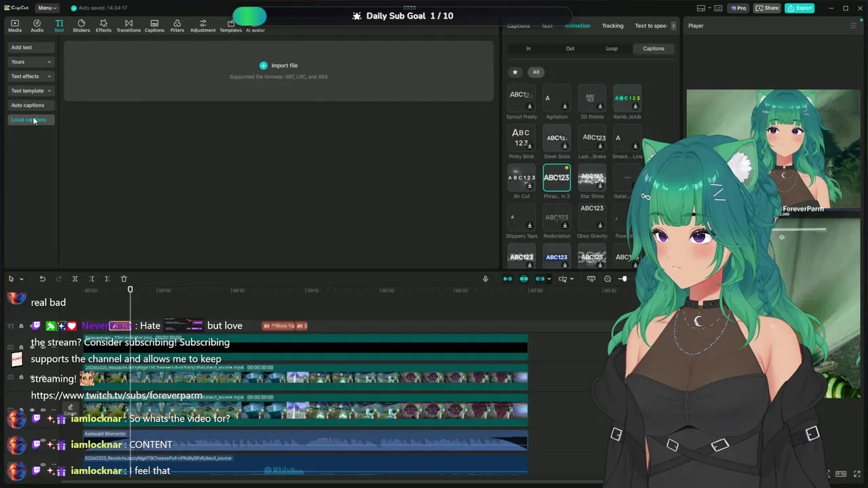Expand the Text effects category

coord(31,76)
